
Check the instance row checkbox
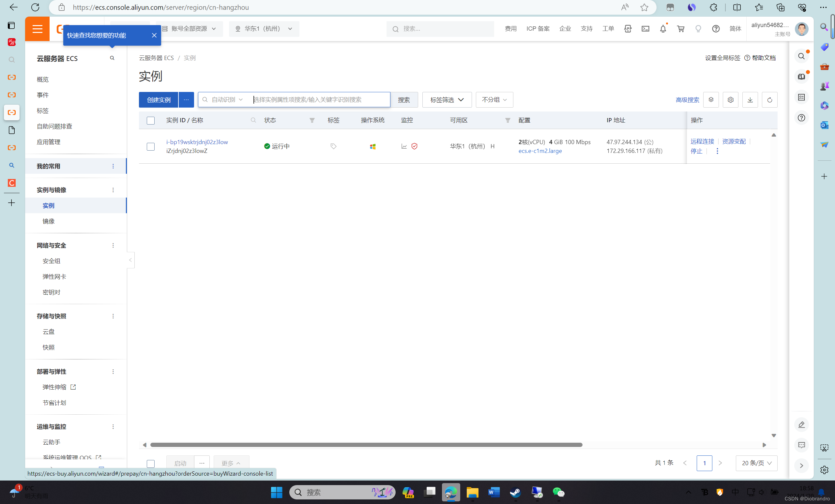coord(150,147)
